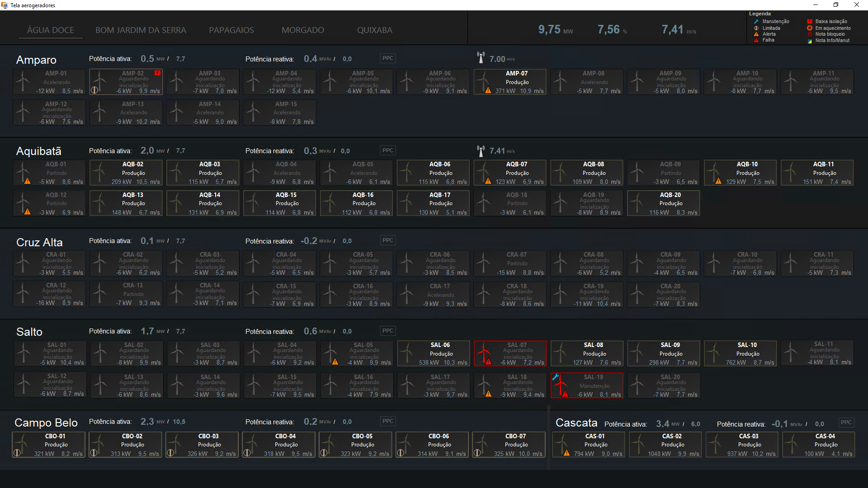The image size is (868, 488).
Task: Select the MORGADO tab
Action: coord(303,30)
